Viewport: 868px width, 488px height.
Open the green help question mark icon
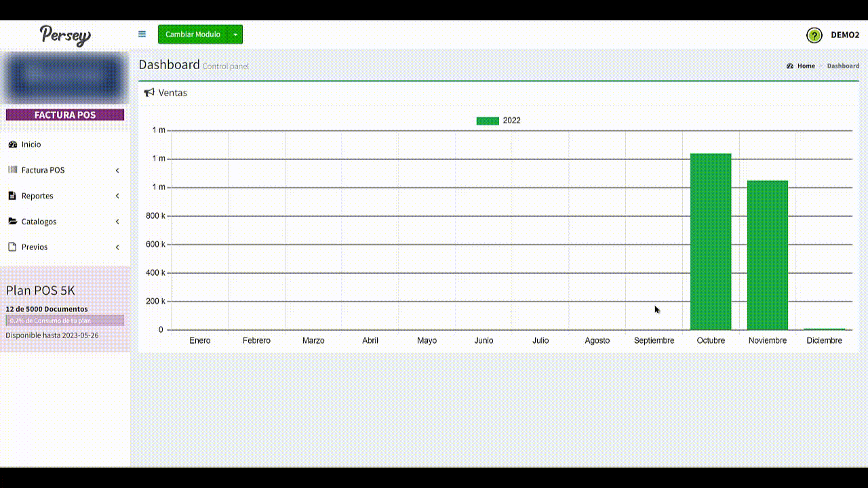tap(814, 35)
